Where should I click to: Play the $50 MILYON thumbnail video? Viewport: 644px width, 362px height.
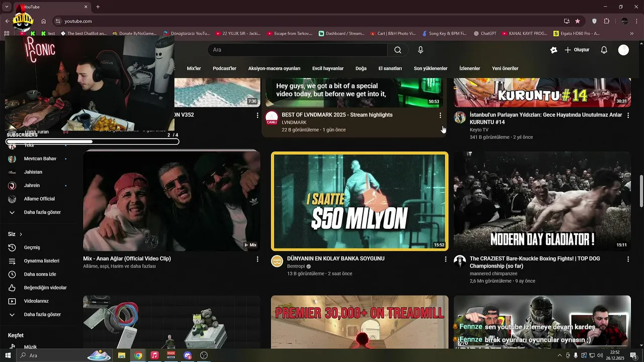pyautogui.click(x=359, y=201)
